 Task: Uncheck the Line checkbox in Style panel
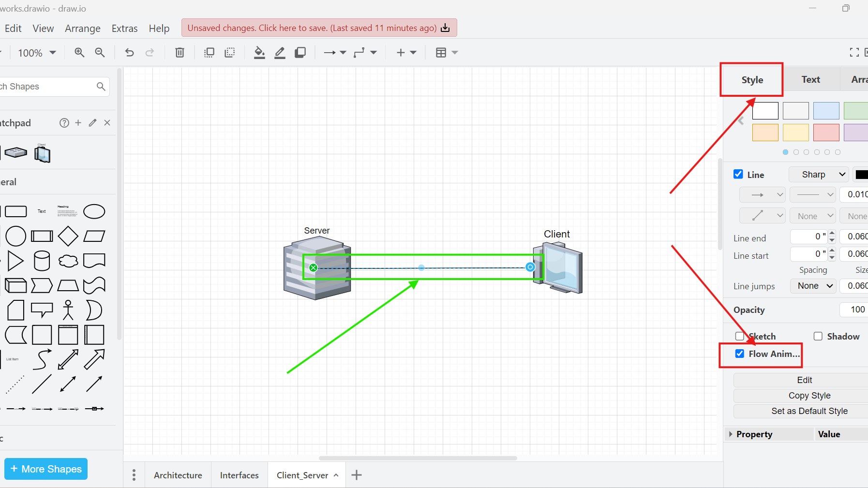[x=738, y=174]
